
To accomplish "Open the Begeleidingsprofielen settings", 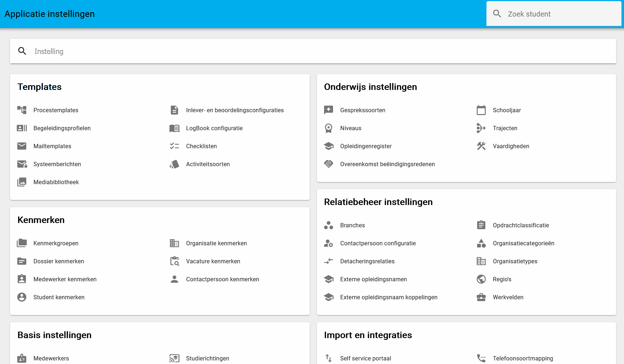I will pos(62,128).
